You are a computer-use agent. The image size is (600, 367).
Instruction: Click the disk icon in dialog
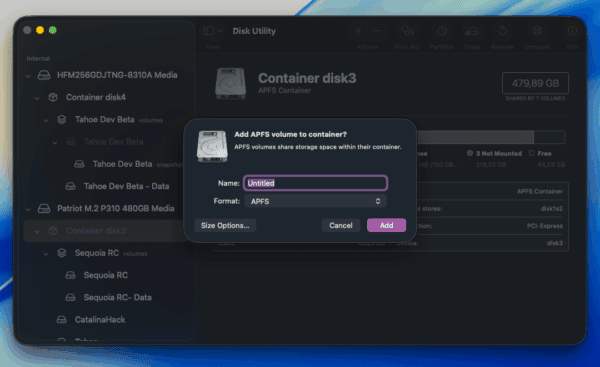tap(212, 146)
